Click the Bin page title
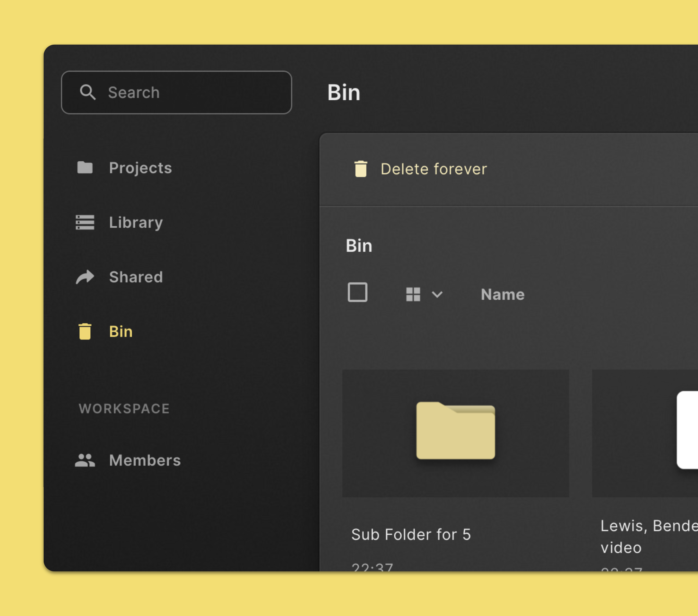 coord(344,93)
